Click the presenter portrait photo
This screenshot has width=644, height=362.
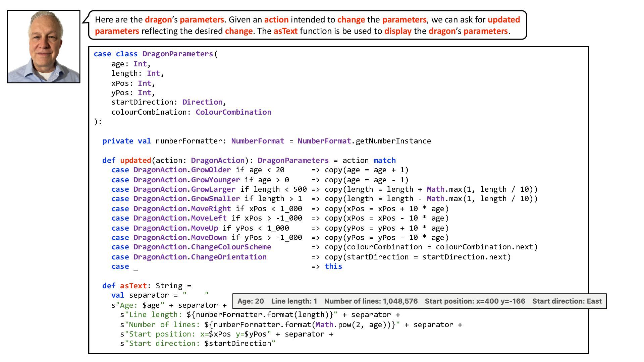(44, 46)
